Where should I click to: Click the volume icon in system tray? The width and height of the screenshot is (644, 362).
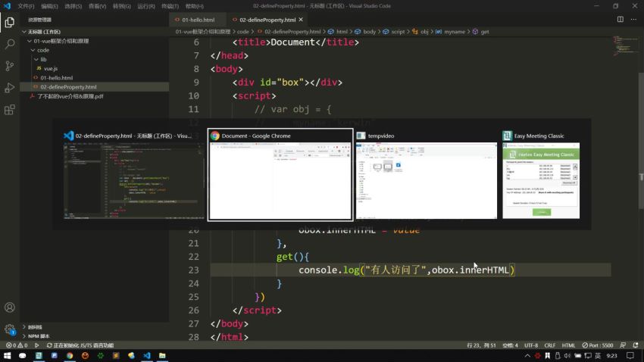[x=567, y=356]
